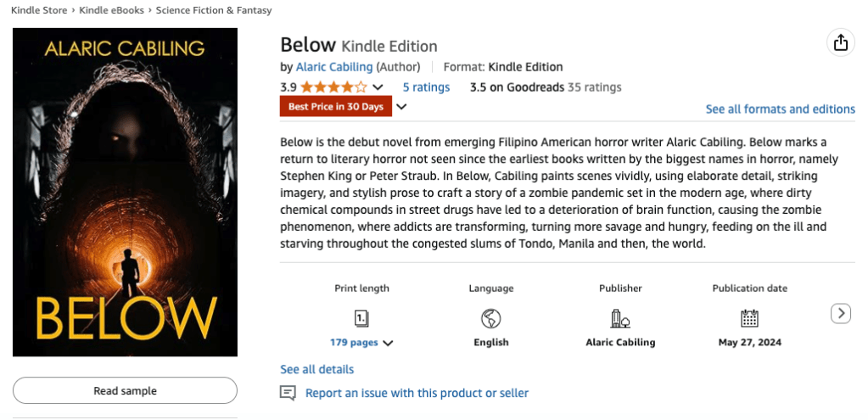Click the Below book cover image

(x=125, y=193)
